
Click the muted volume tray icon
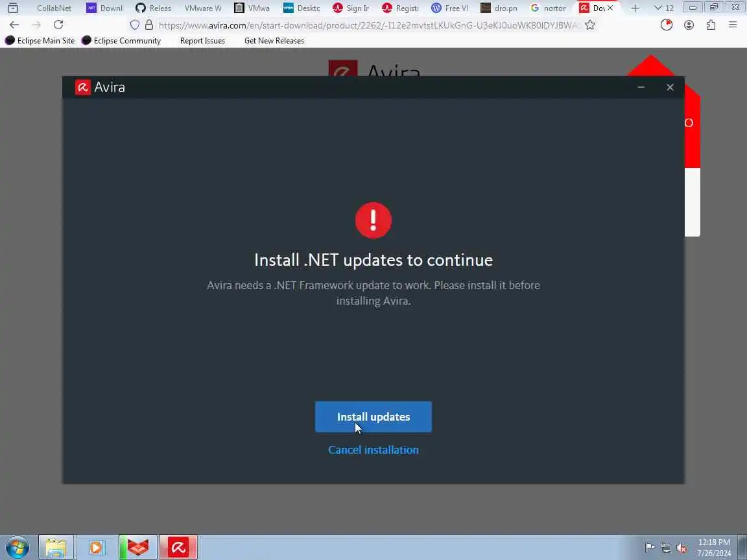pyautogui.click(x=682, y=548)
